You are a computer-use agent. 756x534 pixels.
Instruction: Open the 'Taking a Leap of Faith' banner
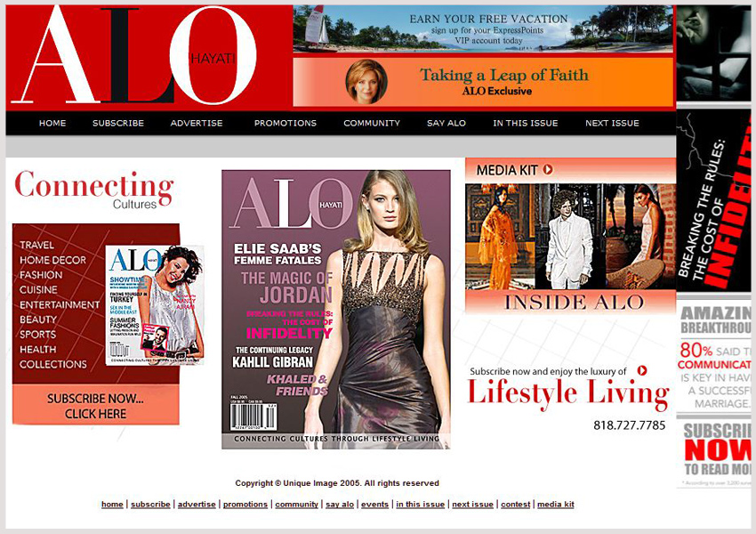tap(483, 82)
